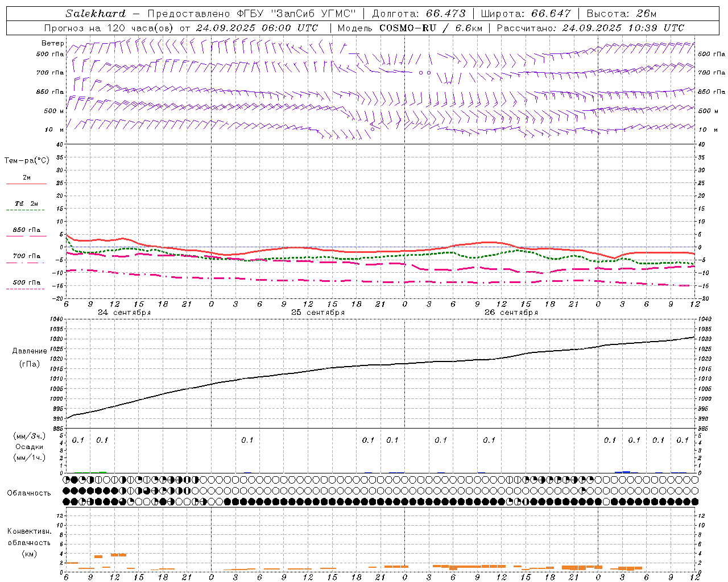Click the 'Рассчитано: 24.09.2025 10:39 UTC' text
This screenshot has width=728, height=582.
point(590,28)
